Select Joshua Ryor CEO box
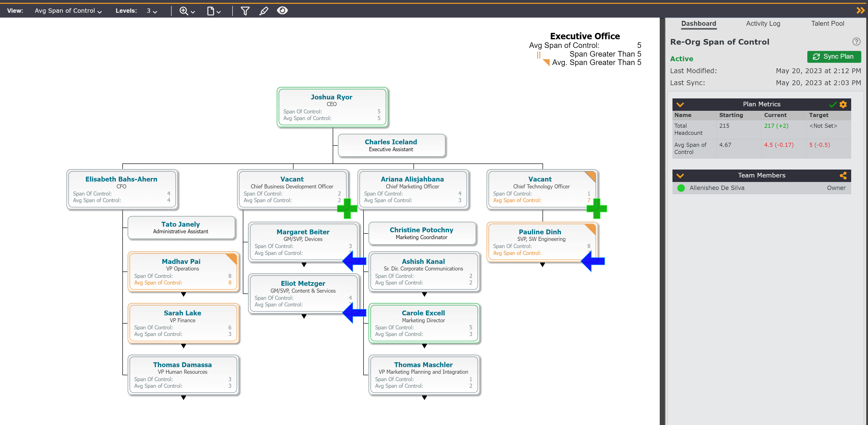This screenshot has width=868, height=425. coord(332,107)
